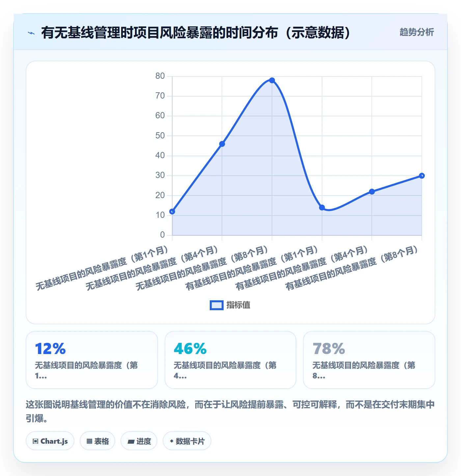Click the bar icon in the 进度 chip

coord(131,442)
